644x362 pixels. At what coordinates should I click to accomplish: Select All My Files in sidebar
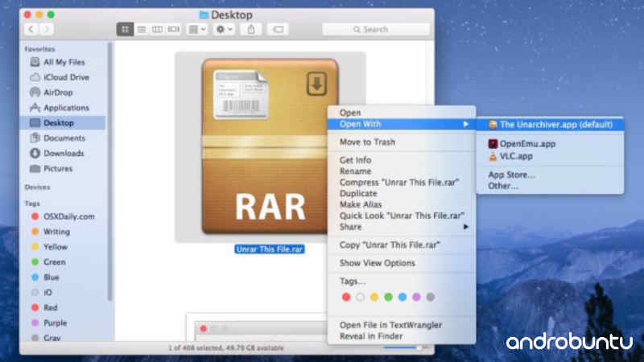tap(64, 62)
